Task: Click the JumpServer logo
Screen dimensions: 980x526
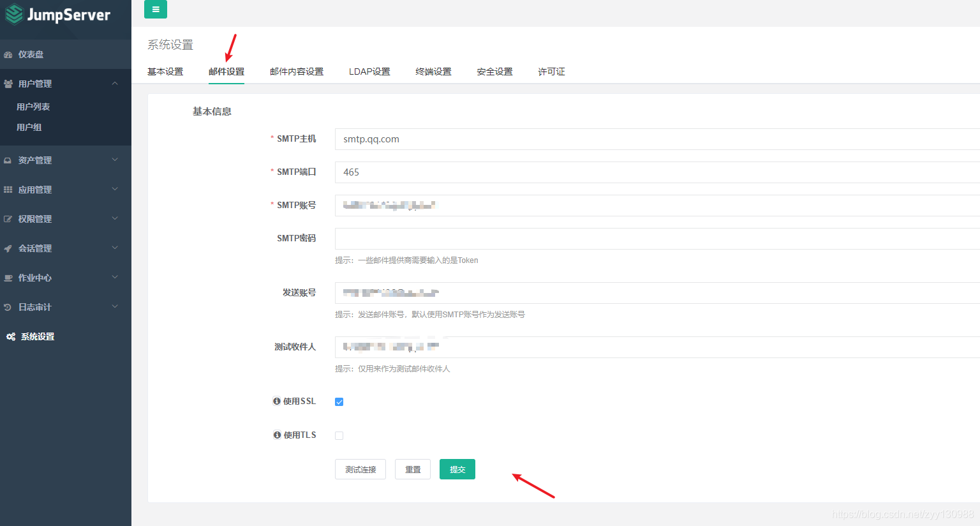Action: click(x=57, y=15)
